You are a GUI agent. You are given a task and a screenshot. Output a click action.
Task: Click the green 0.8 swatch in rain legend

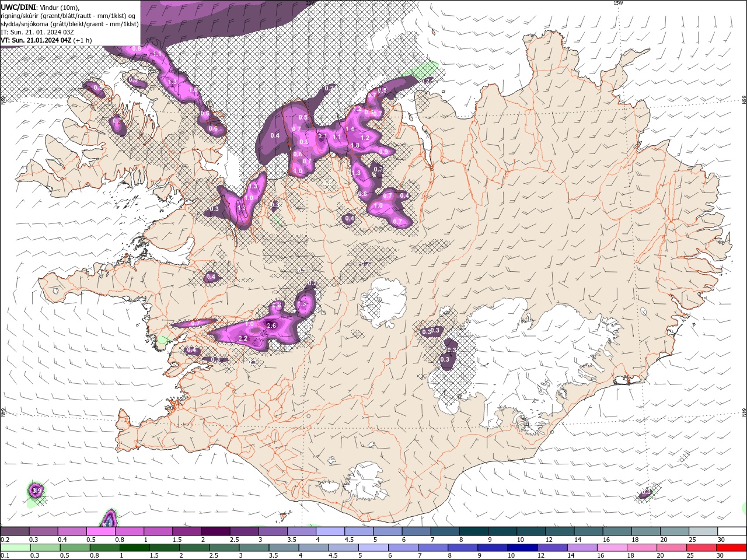tap(105, 548)
